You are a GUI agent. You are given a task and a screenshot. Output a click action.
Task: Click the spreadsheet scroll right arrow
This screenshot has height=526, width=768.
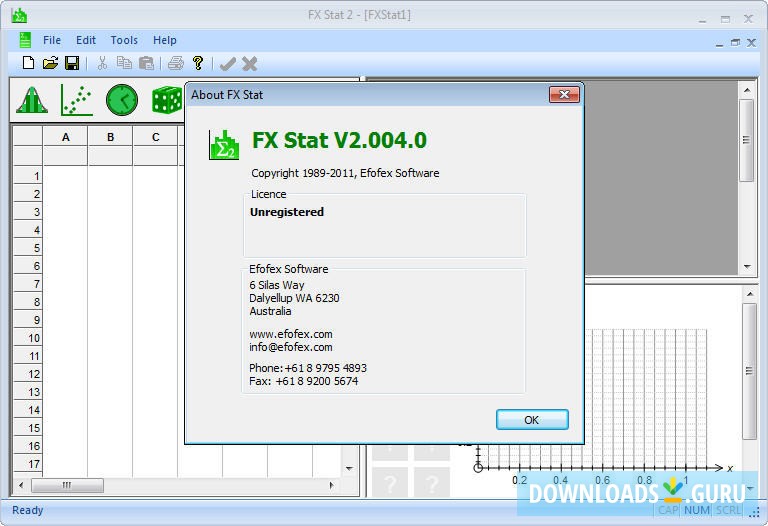(x=331, y=485)
